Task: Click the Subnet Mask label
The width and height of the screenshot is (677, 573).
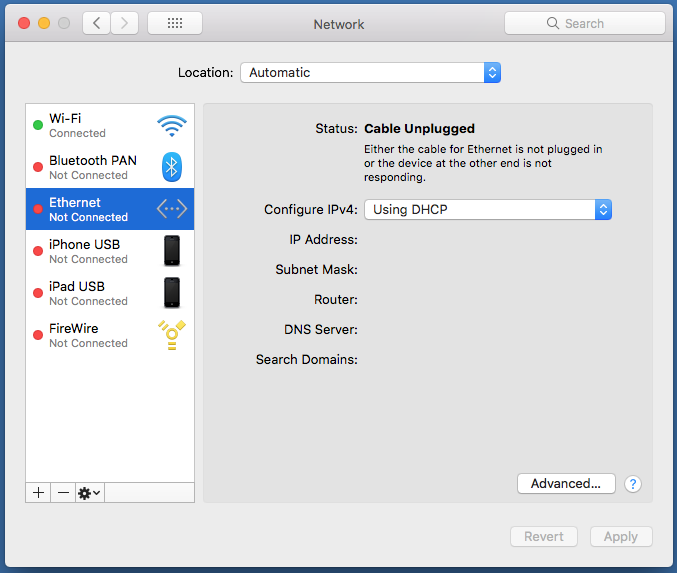Action: click(x=316, y=269)
